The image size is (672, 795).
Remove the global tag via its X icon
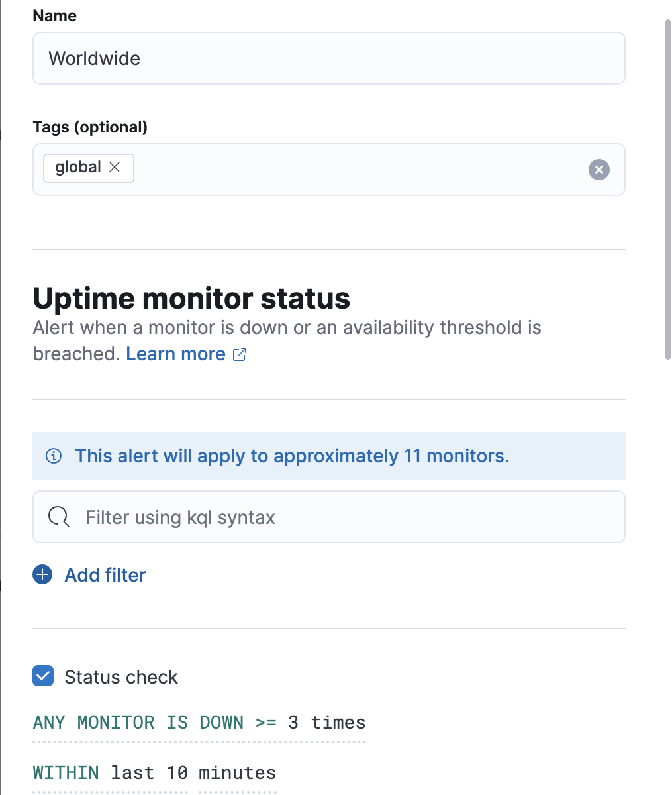pyautogui.click(x=115, y=168)
